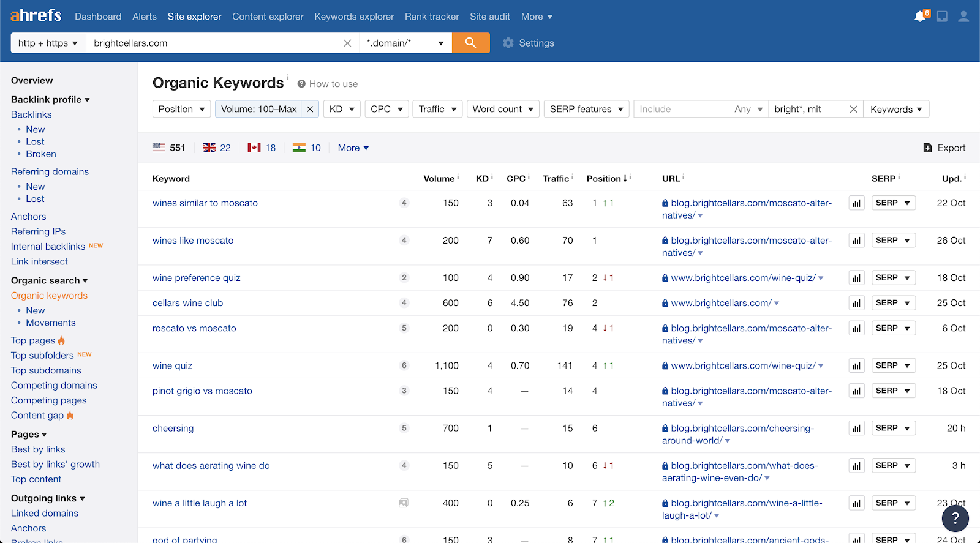Sort the table by Volume column
Viewport: 980px width, 543px height.
[439, 179]
